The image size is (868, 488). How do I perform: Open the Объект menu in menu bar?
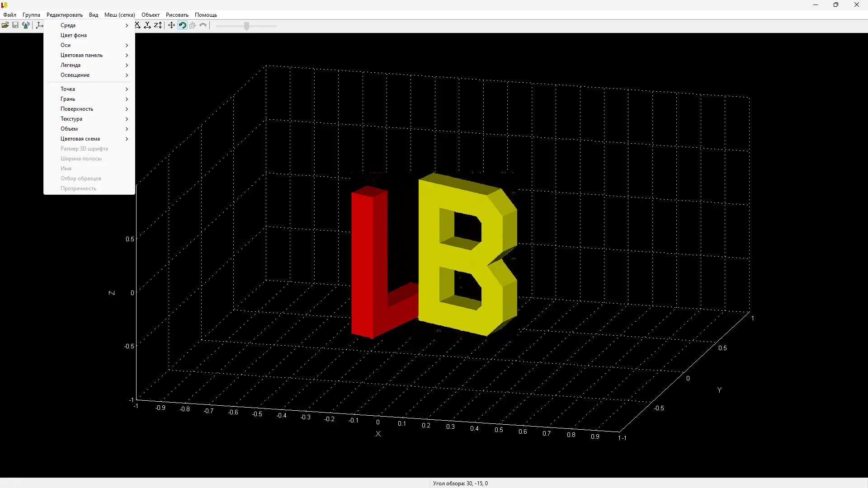150,15
